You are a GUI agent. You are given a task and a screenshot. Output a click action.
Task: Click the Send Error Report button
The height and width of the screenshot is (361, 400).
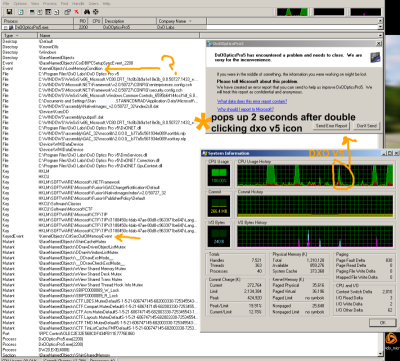coord(331,126)
